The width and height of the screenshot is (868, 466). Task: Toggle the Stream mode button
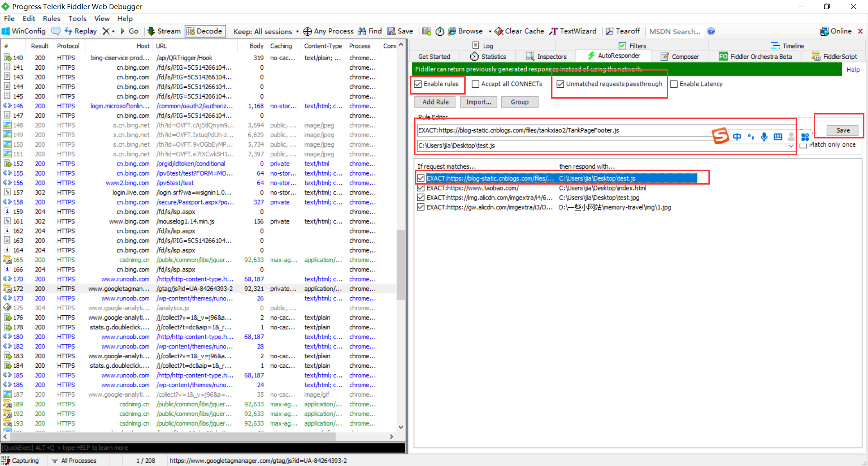[x=164, y=31]
